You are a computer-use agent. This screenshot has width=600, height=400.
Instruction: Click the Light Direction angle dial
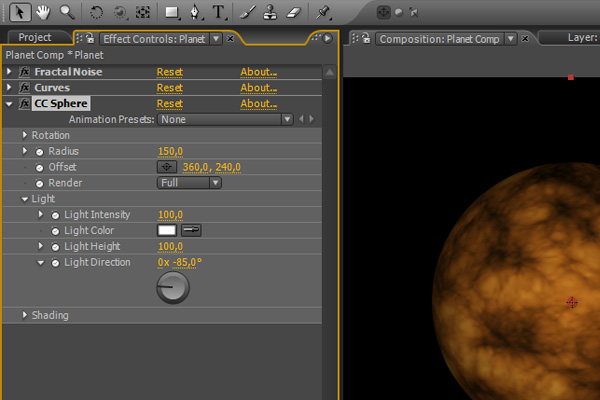(173, 287)
